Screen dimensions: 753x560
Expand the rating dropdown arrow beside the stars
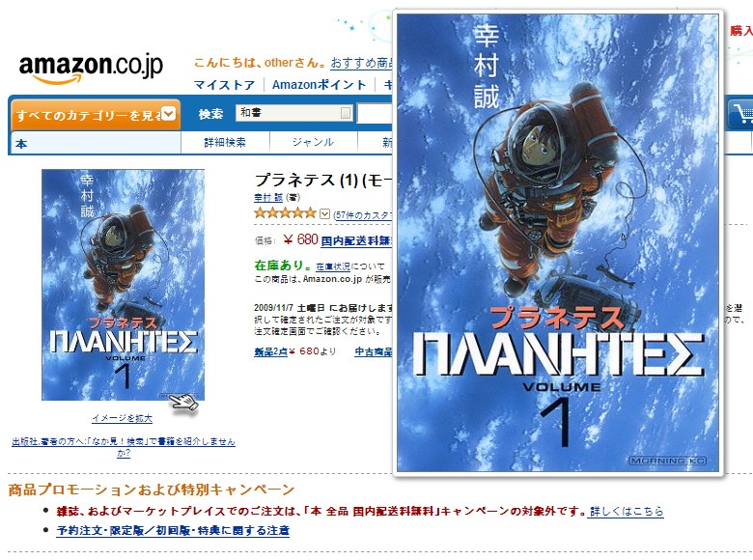click(x=325, y=213)
